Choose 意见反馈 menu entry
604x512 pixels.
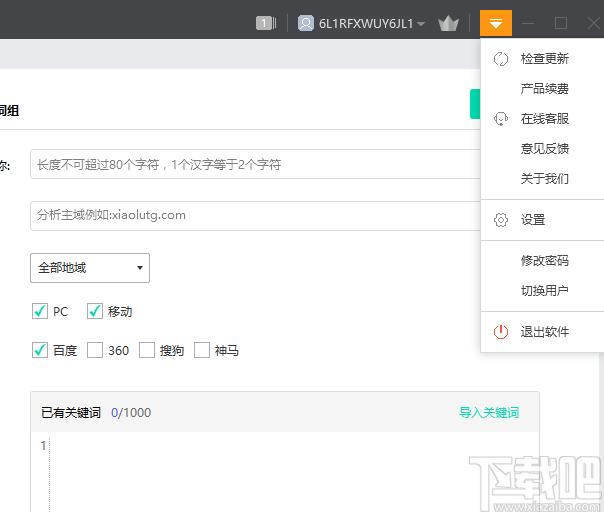[x=542, y=148]
